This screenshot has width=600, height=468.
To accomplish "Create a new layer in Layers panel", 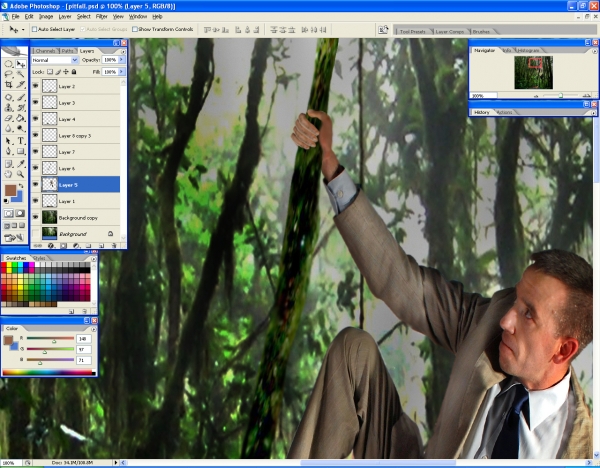I will pos(101,245).
